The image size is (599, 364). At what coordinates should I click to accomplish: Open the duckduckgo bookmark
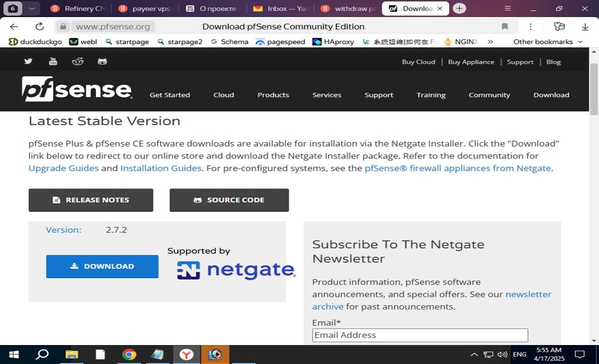point(35,42)
